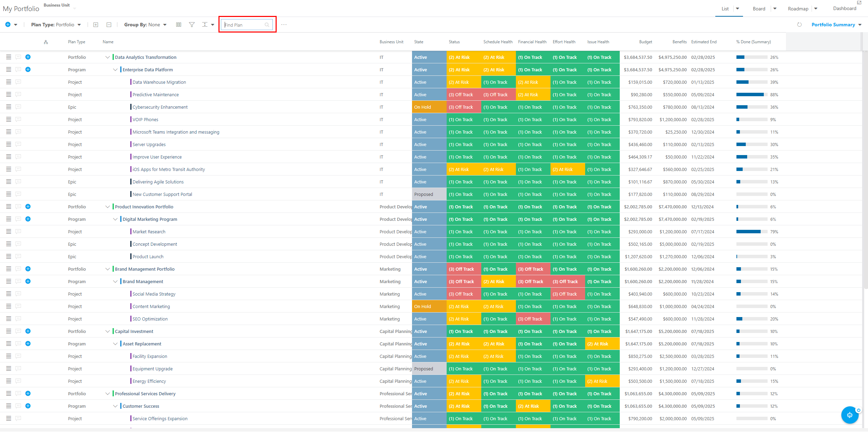The width and height of the screenshot is (868, 433).
Task: Click the Find Plan search field
Action: point(247,25)
